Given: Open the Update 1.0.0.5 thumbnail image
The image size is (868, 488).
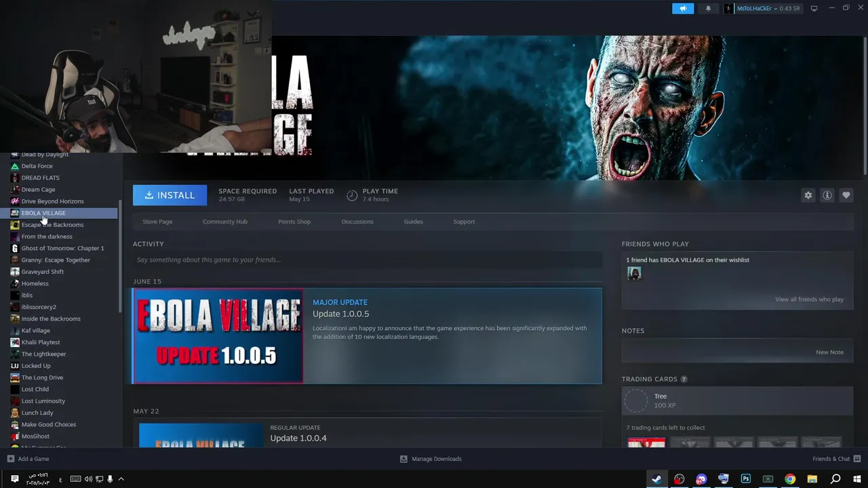Looking at the screenshot, I should coord(218,336).
